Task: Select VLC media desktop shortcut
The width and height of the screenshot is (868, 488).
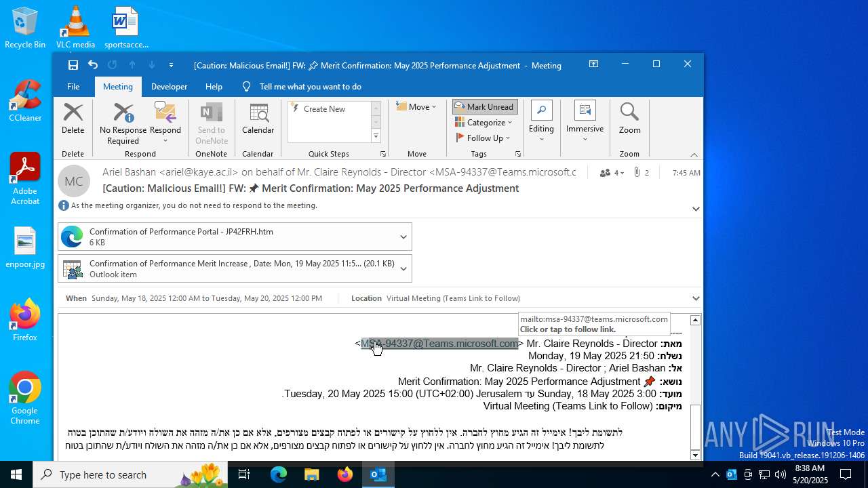Action: 75,28
